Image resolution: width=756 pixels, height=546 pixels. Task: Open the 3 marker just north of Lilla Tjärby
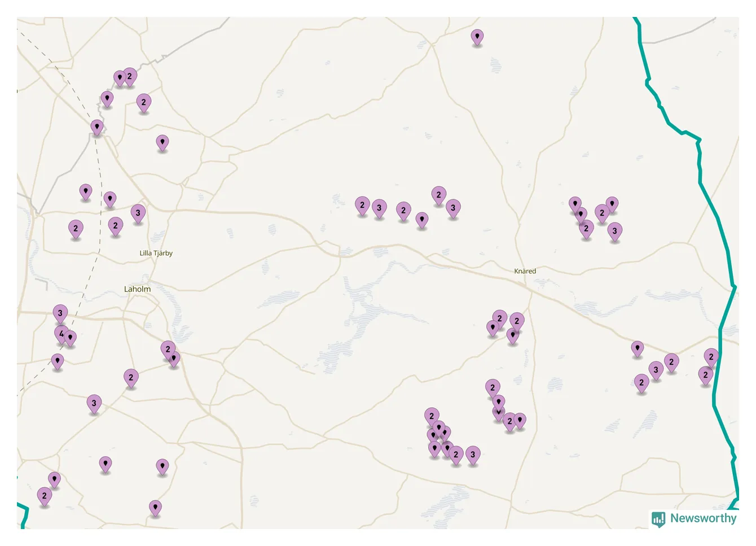pyautogui.click(x=138, y=213)
